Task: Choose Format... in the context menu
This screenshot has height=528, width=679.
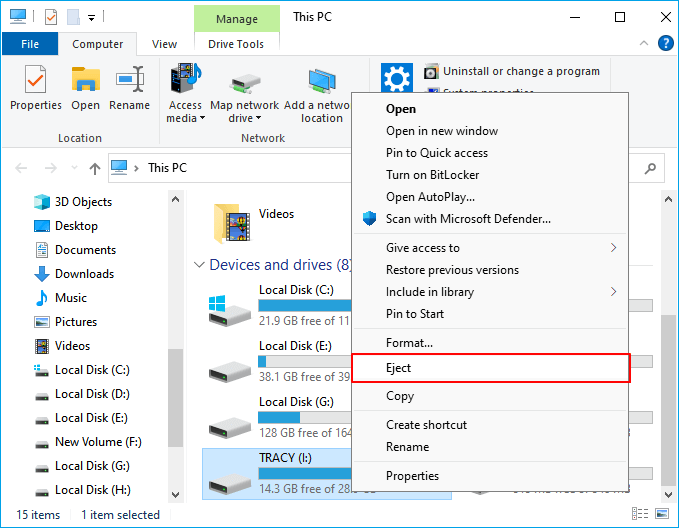Action: tap(409, 343)
